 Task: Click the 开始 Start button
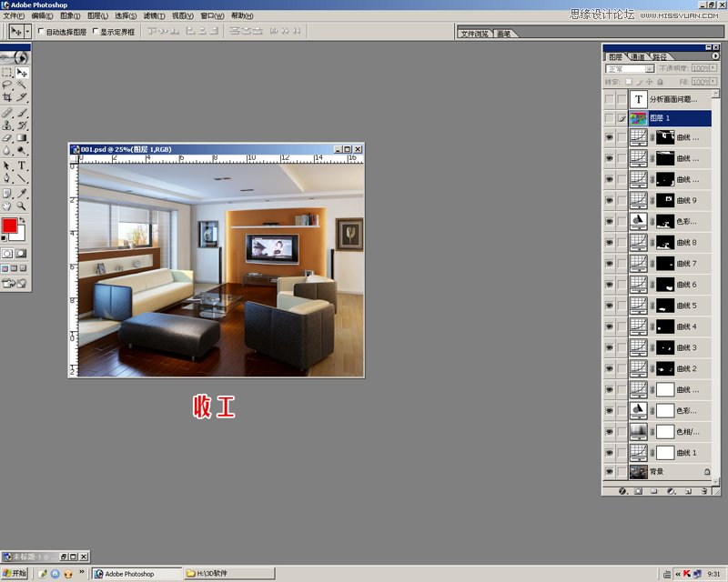tap(15, 574)
